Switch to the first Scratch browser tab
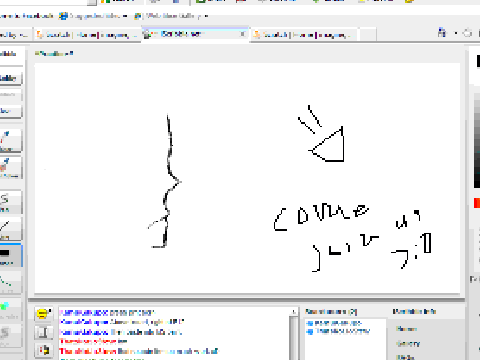Viewport: 480px width, 360px height. [x=87, y=34]
